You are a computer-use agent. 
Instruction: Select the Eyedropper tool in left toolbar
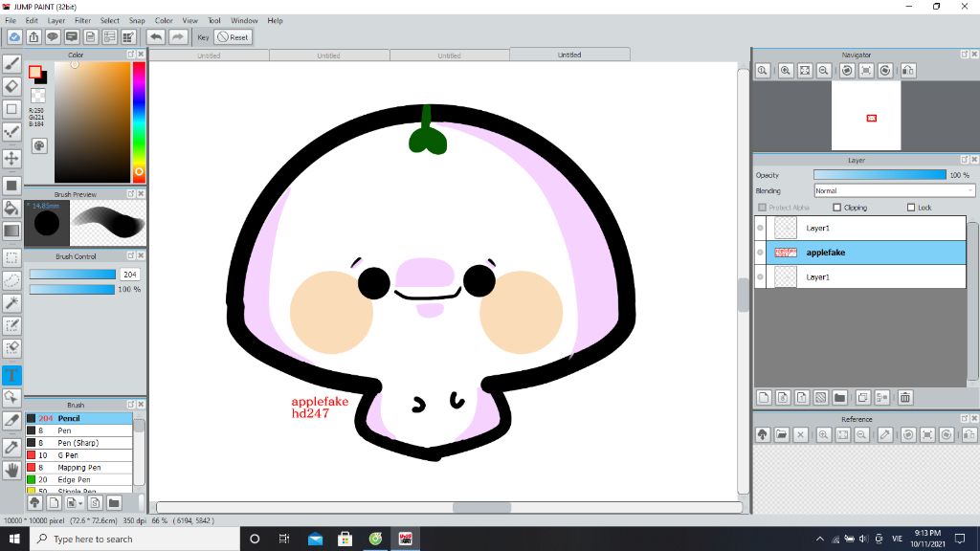tap(11, 447)
